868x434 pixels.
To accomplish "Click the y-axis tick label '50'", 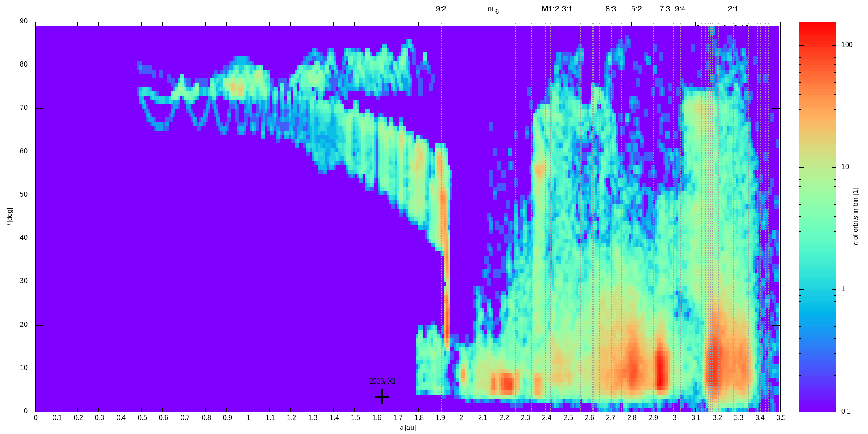I will pos(23,195).
